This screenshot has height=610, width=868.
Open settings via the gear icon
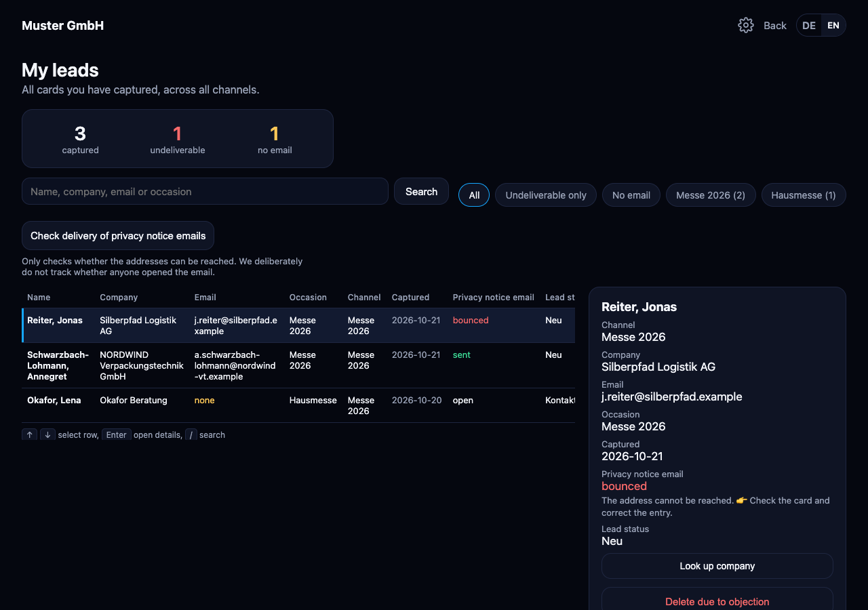(x=746, y=26)
